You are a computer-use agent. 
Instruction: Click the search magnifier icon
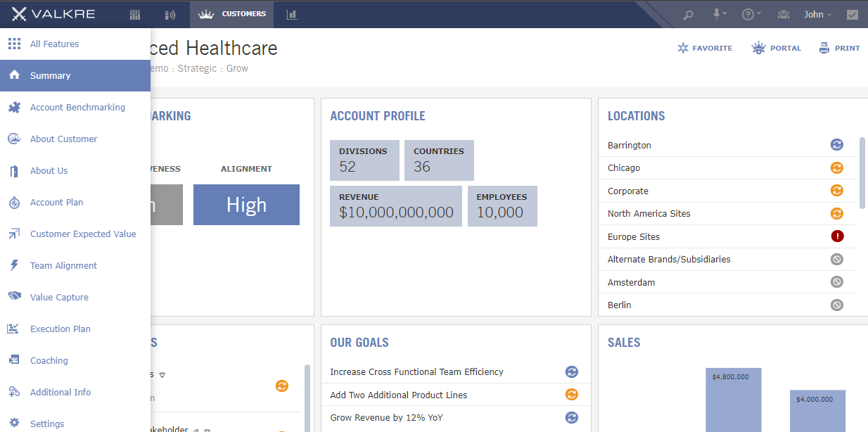point(689,14)
